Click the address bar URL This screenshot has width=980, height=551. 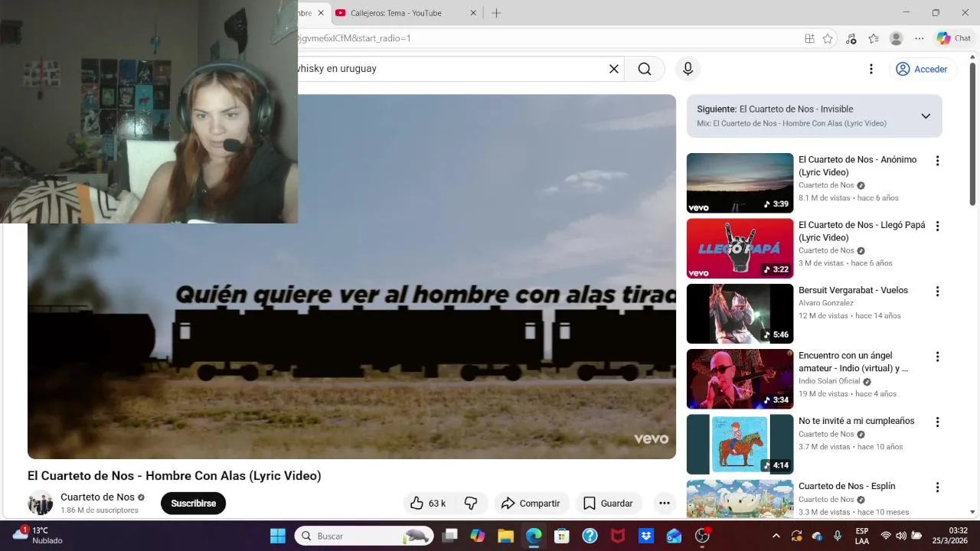click(x=354, y=38)
